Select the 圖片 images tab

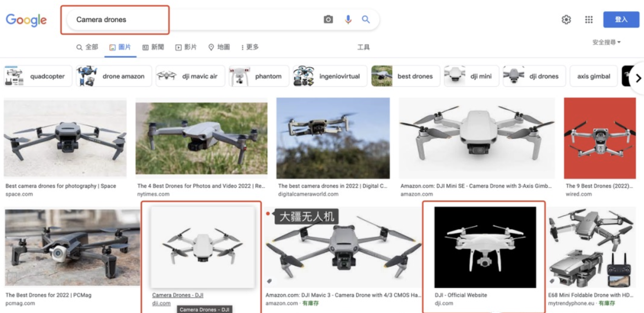tap(120, 47)
